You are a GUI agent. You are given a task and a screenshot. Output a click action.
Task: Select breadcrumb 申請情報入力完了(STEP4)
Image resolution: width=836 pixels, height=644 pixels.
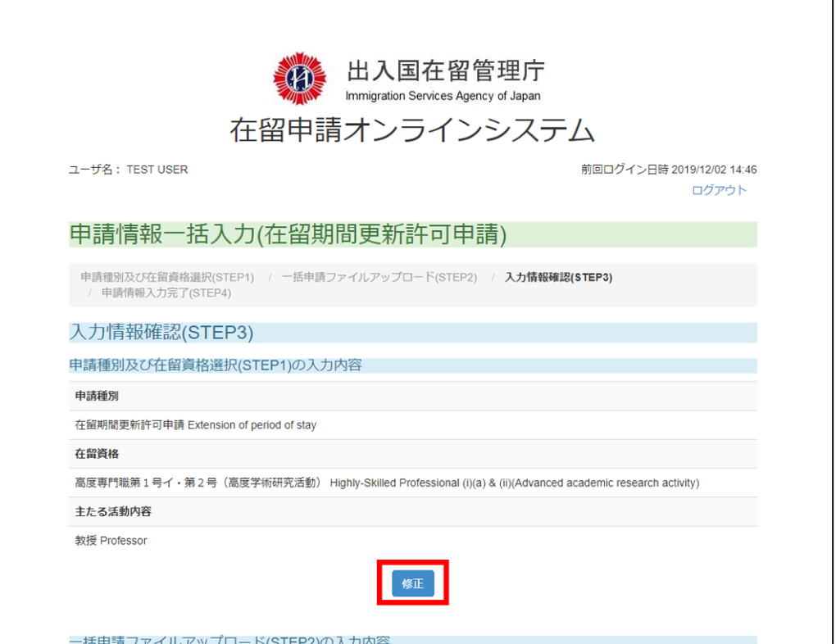click(166, 293)
